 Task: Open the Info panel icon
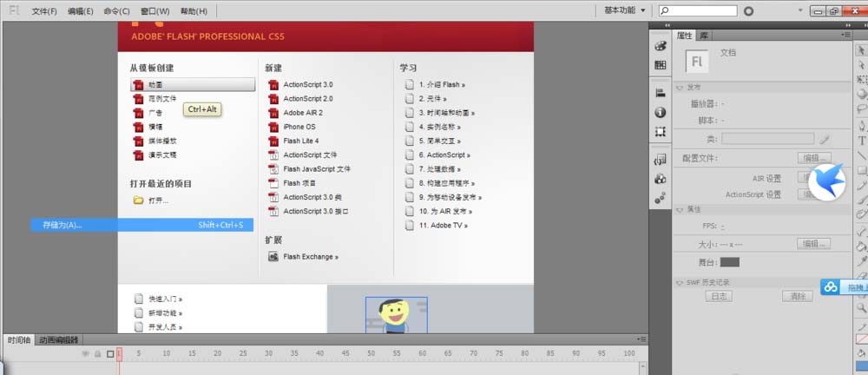point(660,113)
